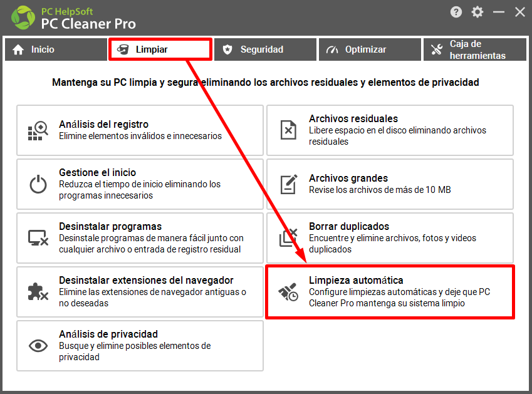Viewport: 532px width, 394px height.
Task: Click the residual files document X icon
Action: pyautogui.click(x=288, y=130)
